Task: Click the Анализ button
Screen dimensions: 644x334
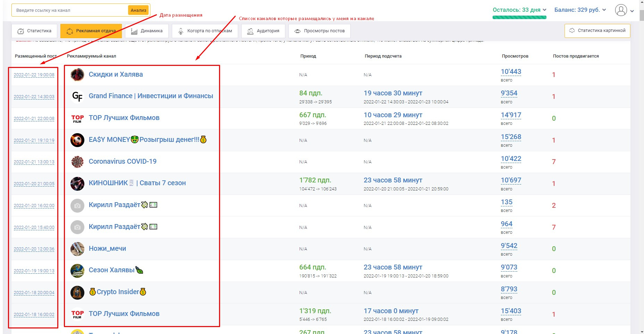Action: pos(139,10)
